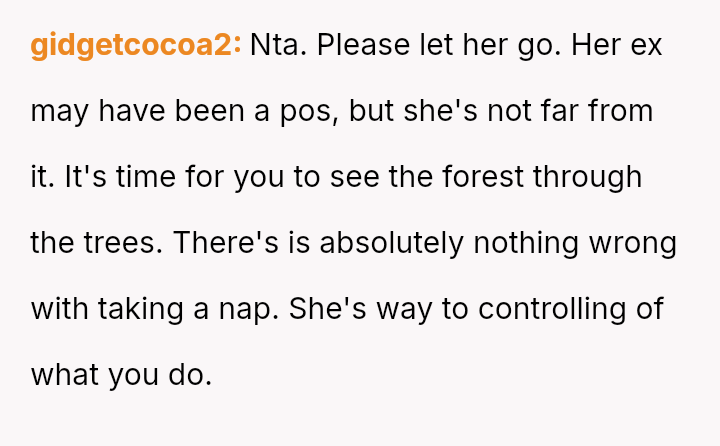Click the colon after gidgetcocoa2
The image size is (720, 446).
click(237, 46)
